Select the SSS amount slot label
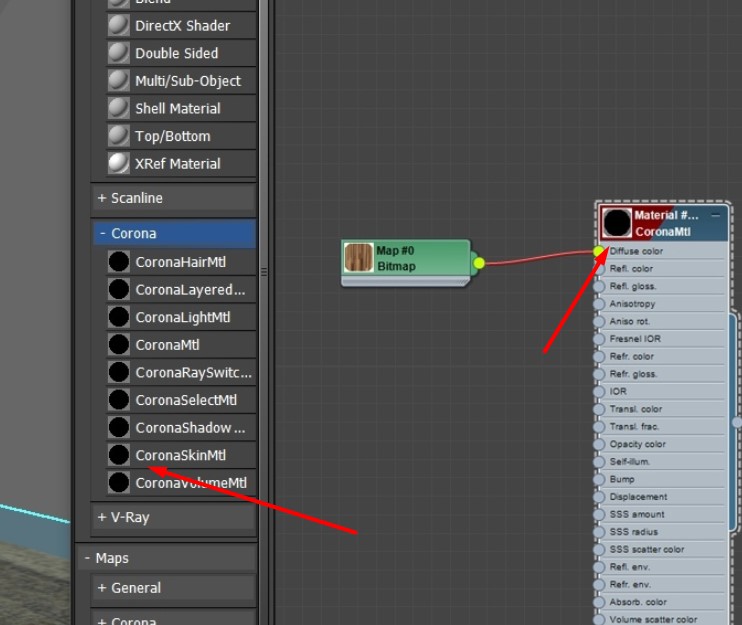The height and width of the screenshot is (625, 742). click(636, 514)
